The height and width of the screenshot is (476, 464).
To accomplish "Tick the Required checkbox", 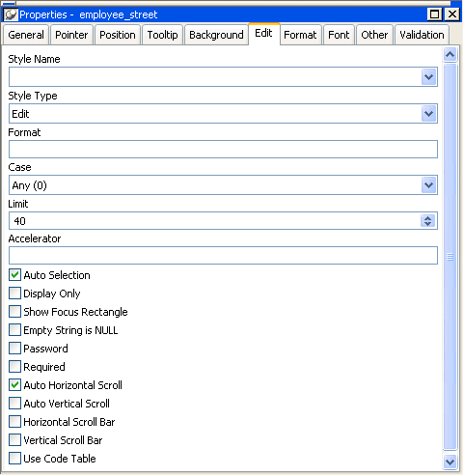I will click(14, 367).
